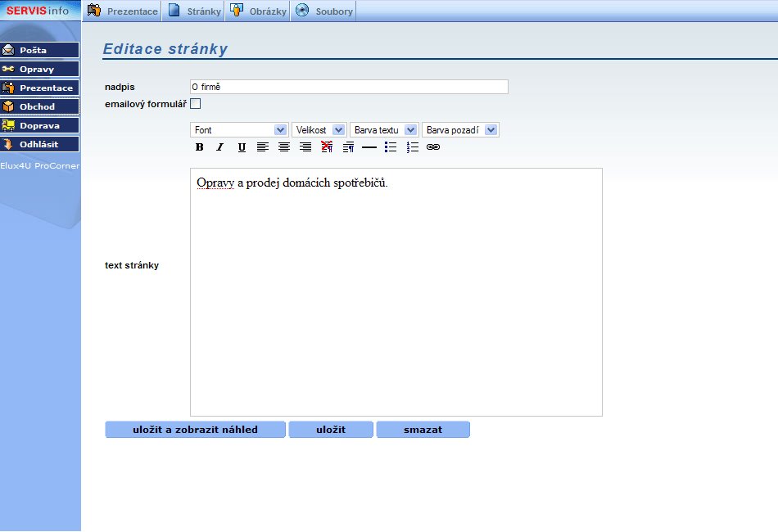The width and height of the screenshot is (778, 532).
Task: Switch to the Stránky tab
Action: 194,11
